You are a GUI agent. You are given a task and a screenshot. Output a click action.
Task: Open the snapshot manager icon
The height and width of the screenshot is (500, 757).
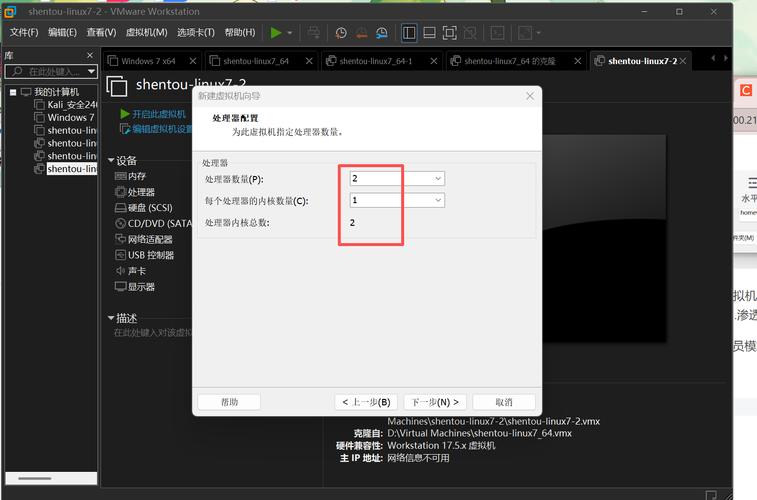381,33
